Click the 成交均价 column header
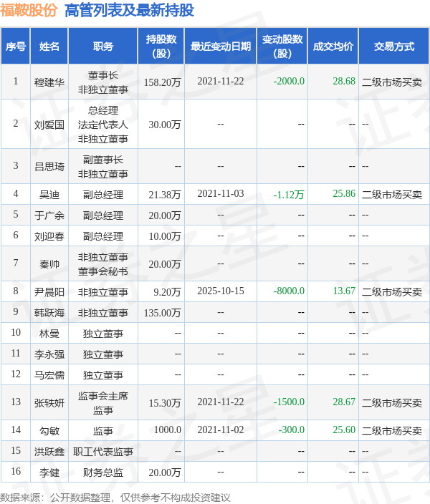430x504 pixels. click(x=333, y=47)
